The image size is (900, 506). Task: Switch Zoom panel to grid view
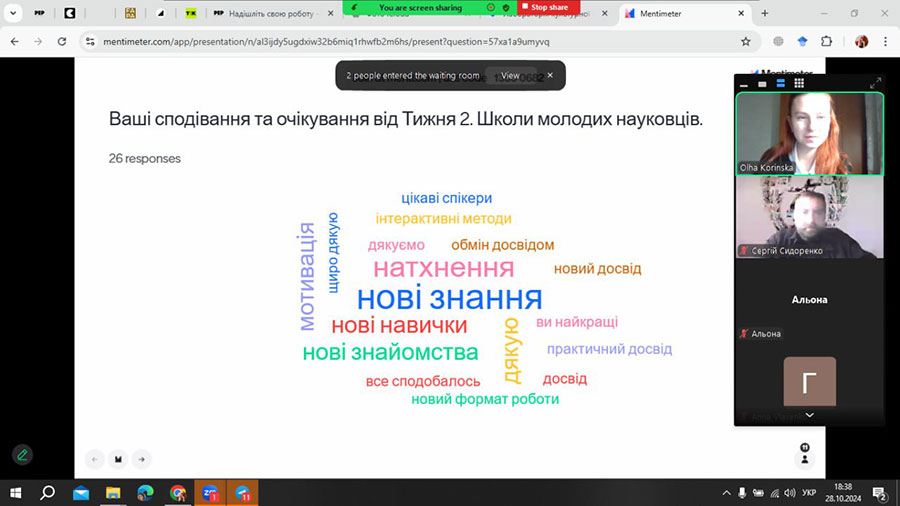(799, 84)
